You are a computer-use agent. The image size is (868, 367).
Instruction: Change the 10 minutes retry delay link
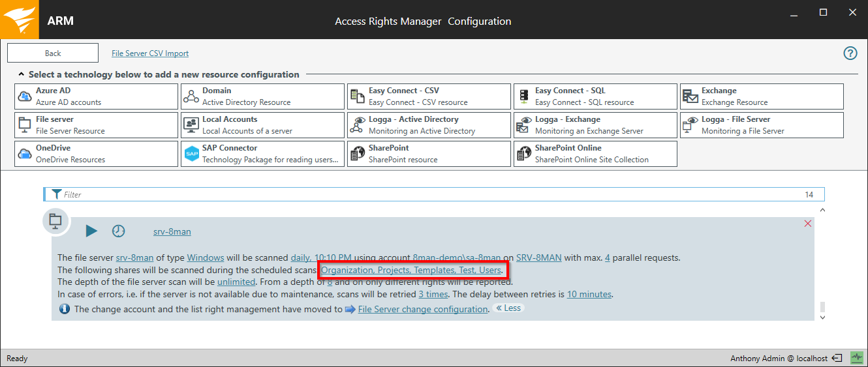pos(589,294)
